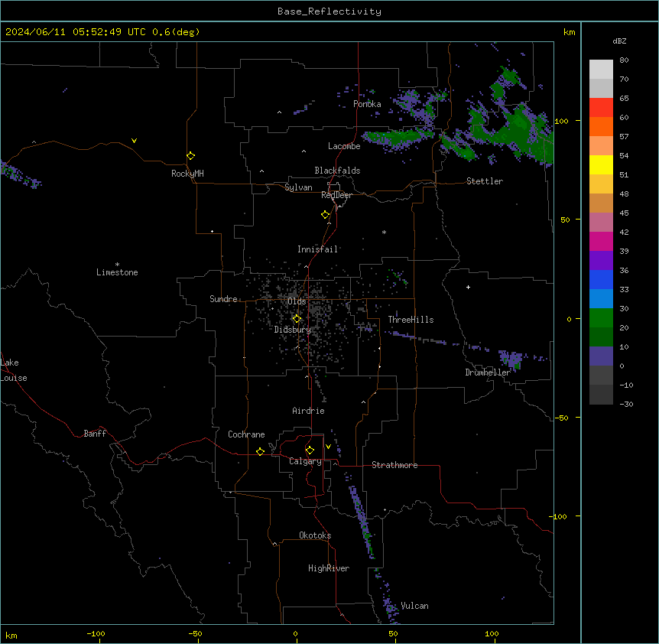Click the blue 36 dBZ legend swatch
659x644 pixels.
pos(601,279)
